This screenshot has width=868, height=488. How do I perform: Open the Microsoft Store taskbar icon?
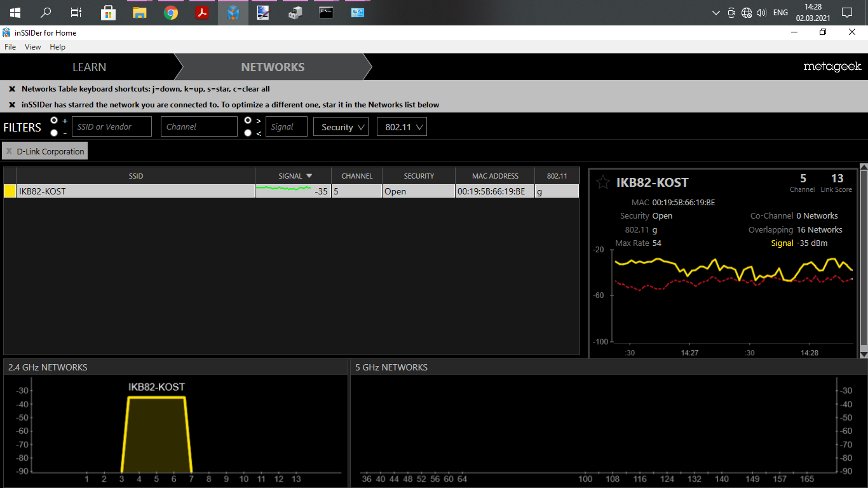point(109,13)
